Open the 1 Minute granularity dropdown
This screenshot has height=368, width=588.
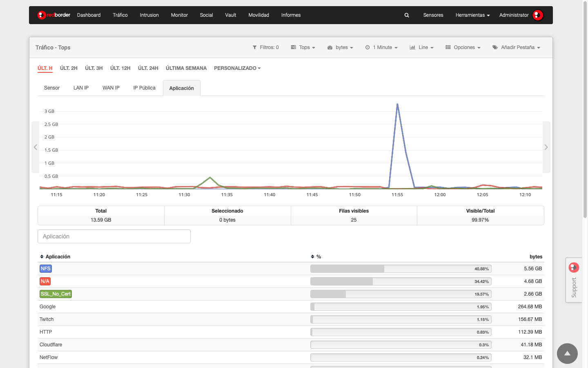(381, 47)
